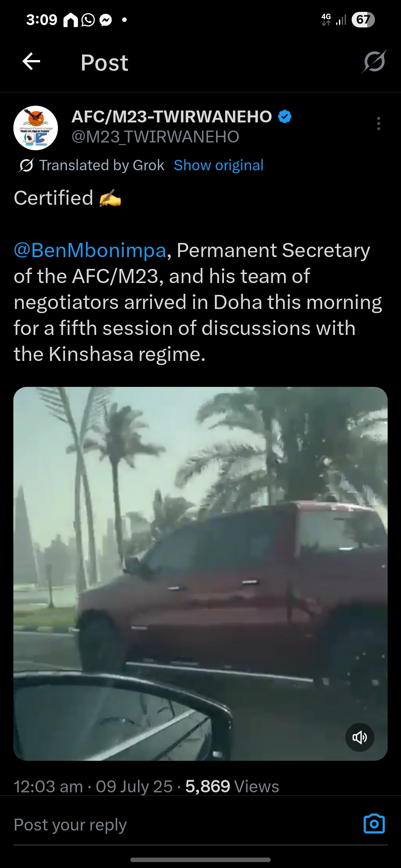This screenshot has width=401, height=868.
Task: Show original post text
Action: 219,165
